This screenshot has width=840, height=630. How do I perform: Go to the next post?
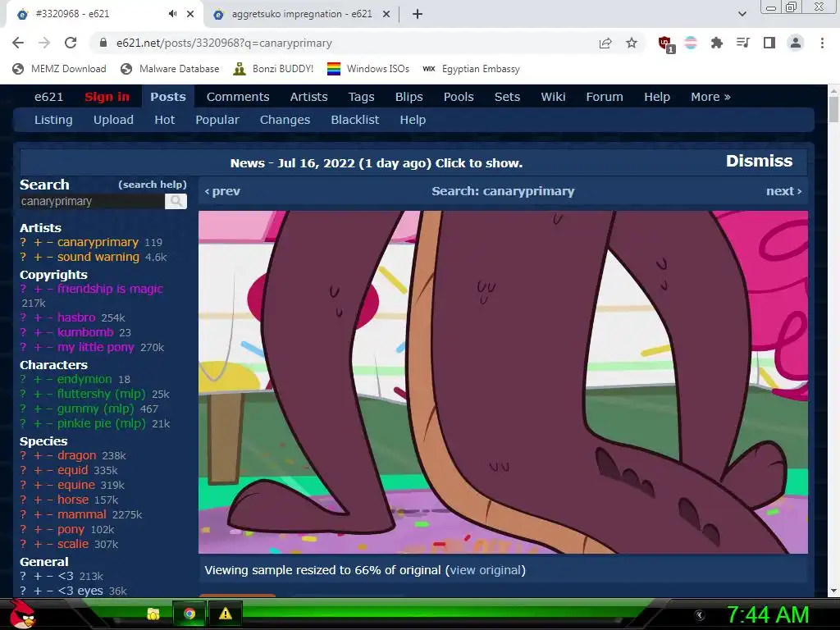pos(783,191)
